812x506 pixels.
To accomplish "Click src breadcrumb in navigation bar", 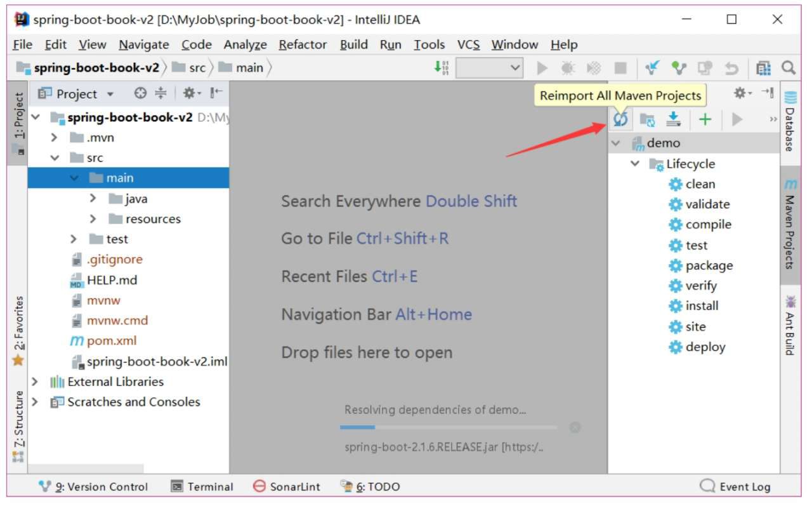I will [189, 68].
